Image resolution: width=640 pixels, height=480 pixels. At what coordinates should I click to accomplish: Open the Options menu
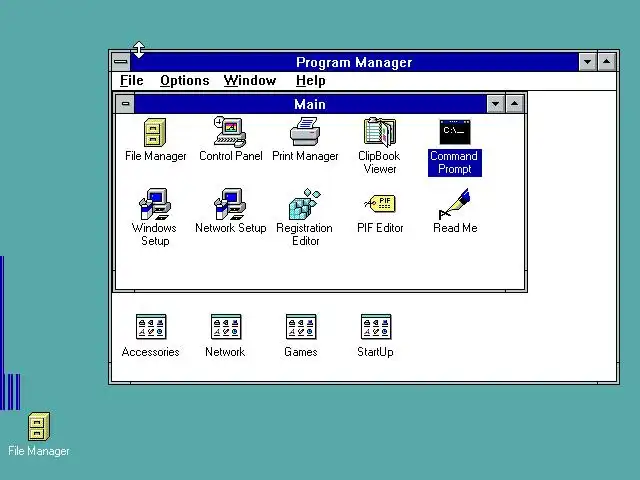point(184,80)
